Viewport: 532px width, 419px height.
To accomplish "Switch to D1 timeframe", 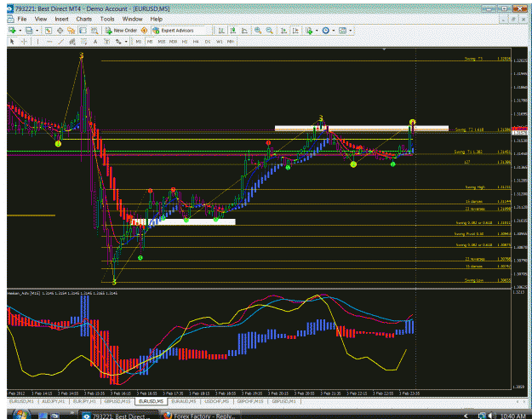I will pyautogui.click(x=208, y=42).
